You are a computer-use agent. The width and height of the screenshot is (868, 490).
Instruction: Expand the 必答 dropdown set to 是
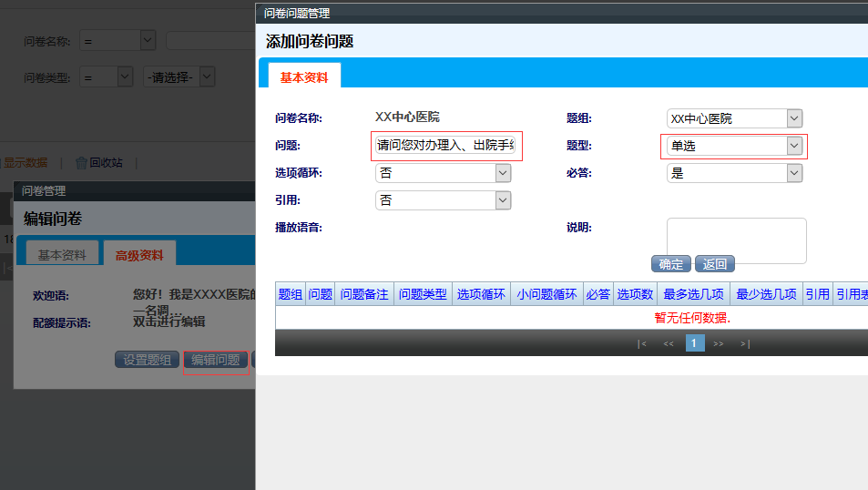coord(734,173)
